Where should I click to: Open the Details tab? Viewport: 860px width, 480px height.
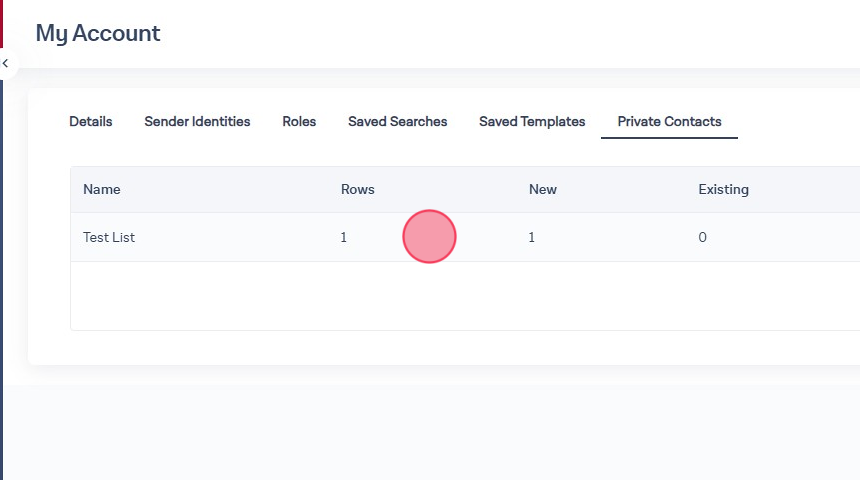click(90, 122)
